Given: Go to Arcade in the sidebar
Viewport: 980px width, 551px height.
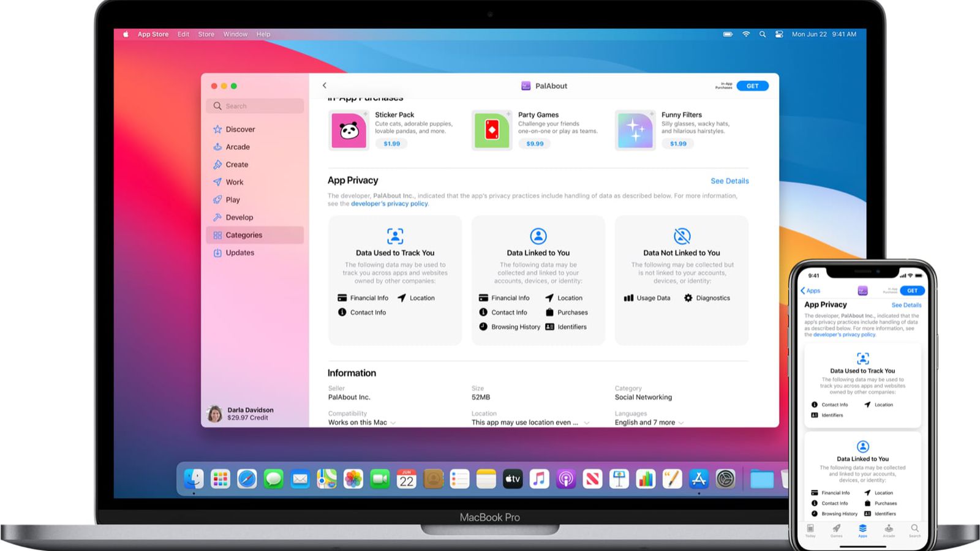Looking at the screenshot, I should [x=255, y=147].
